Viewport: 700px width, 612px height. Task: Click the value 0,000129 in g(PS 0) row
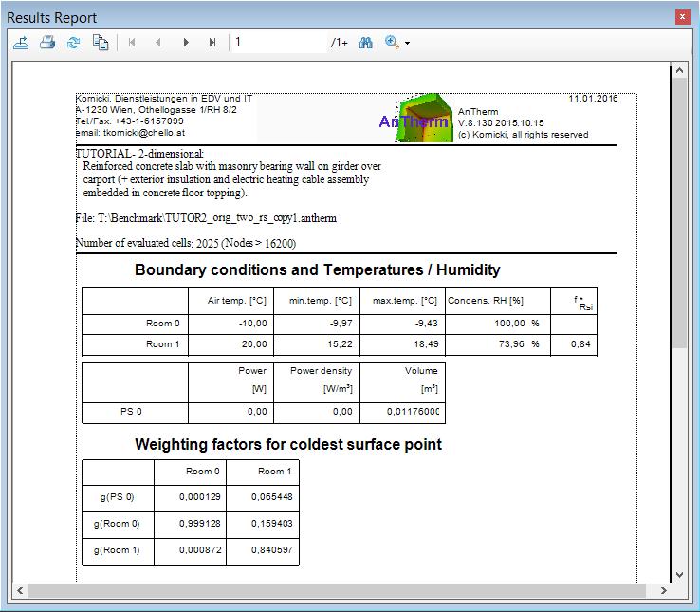(200, 497)
